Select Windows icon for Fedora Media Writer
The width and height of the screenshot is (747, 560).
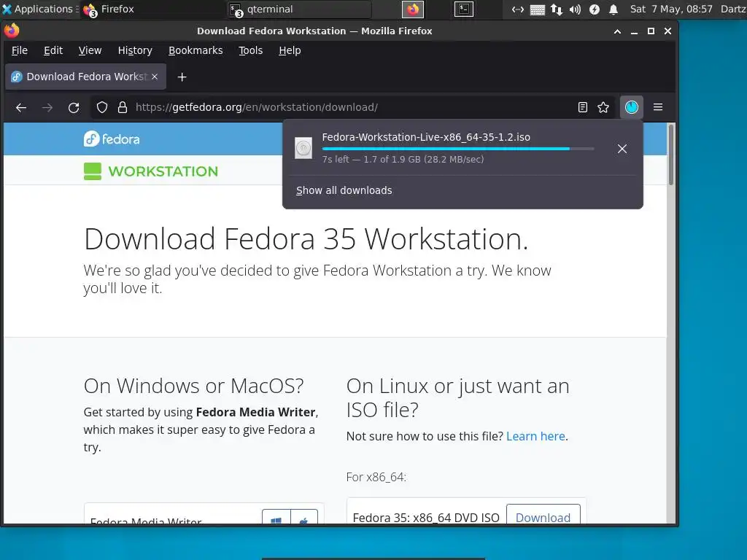point(276,518)
